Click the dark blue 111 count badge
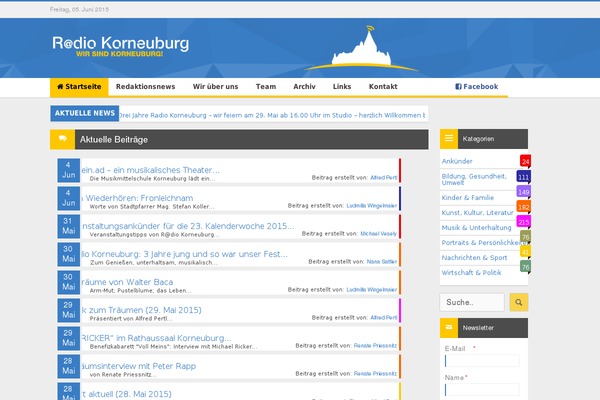The height and width of the screenshot is (400, 600). 523,176
